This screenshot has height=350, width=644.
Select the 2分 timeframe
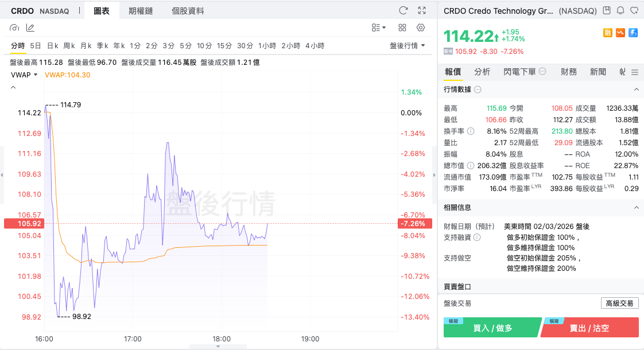152,45
